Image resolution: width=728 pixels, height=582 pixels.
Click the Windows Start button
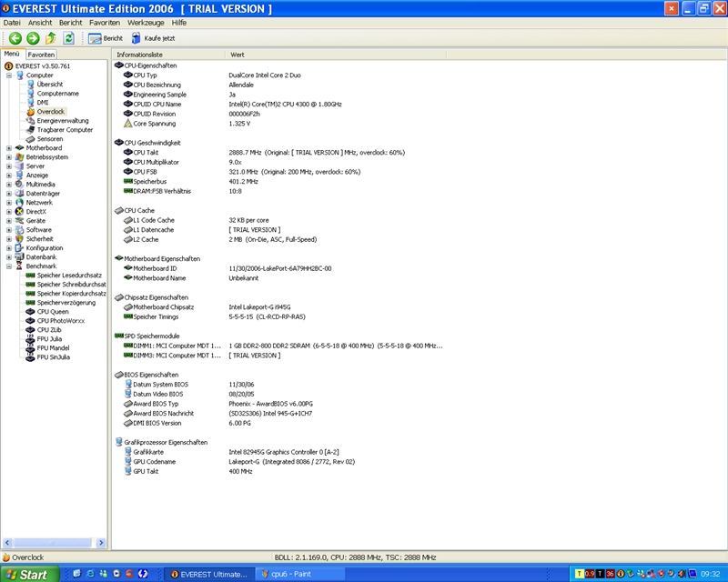click(x=29, y=574)
